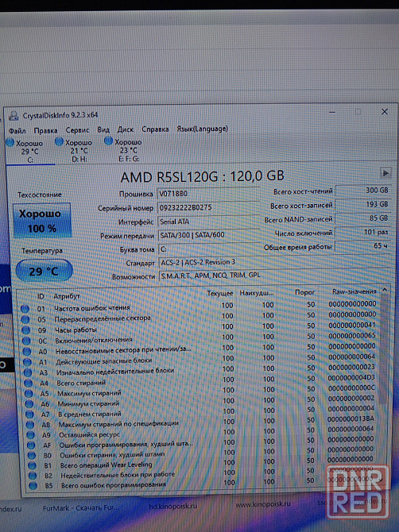Image resolution: width=399 pixels, height=532 pixels.
Task: Click the status dot of attribute 09
Action: click(x=25, y=330)
